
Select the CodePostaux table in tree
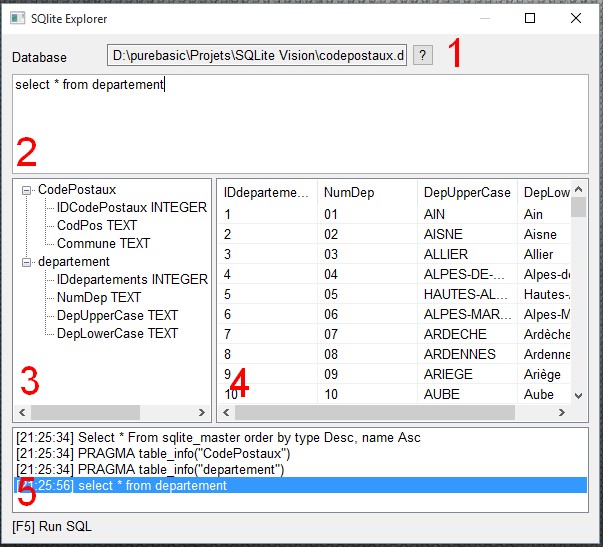coord(77,190)
